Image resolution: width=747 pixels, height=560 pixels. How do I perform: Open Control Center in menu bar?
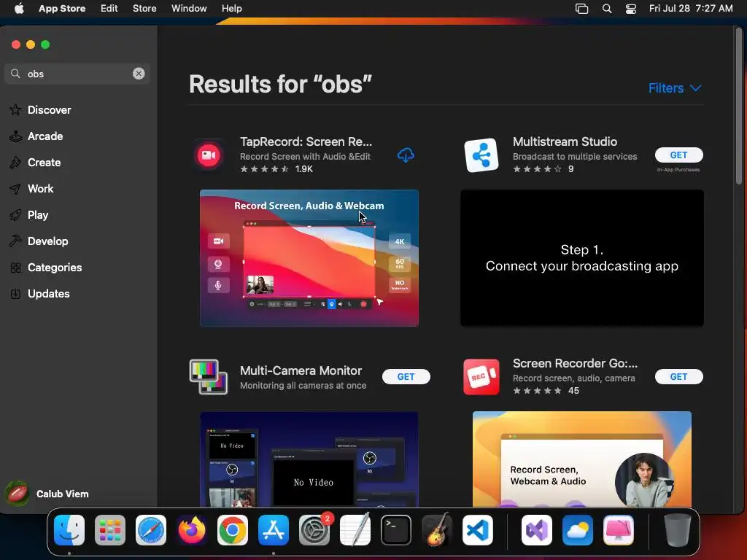tap(631, 9)
